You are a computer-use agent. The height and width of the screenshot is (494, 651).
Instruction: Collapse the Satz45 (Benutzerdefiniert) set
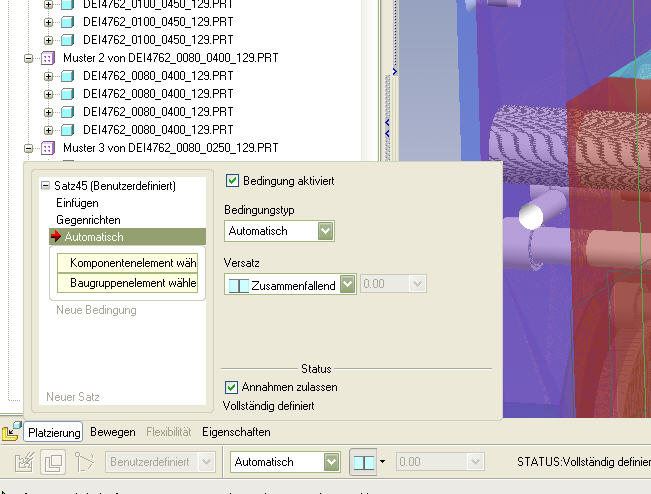[x=45, y=185]
